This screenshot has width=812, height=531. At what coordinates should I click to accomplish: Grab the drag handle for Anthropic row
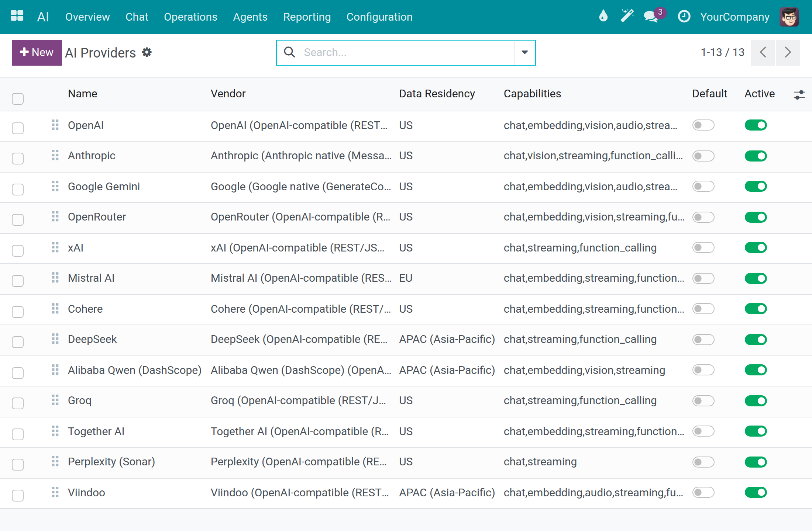[x=55, y=155]
